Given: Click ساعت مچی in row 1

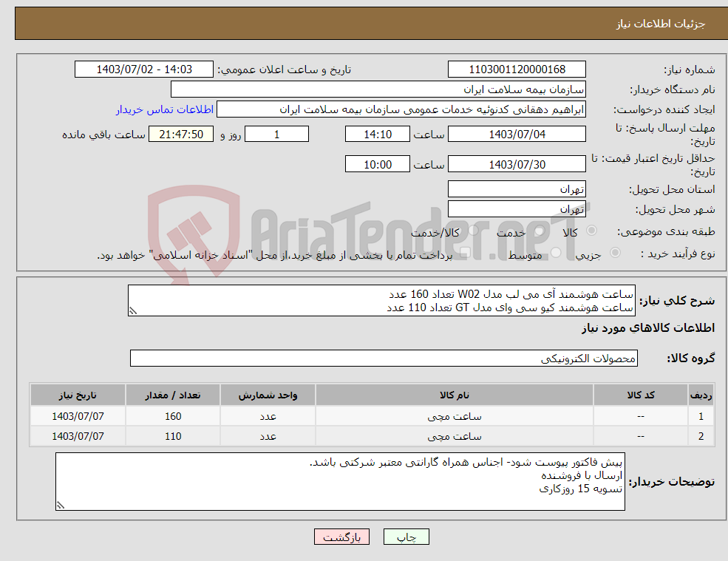Looking at the screenshot, I should 454,417.
